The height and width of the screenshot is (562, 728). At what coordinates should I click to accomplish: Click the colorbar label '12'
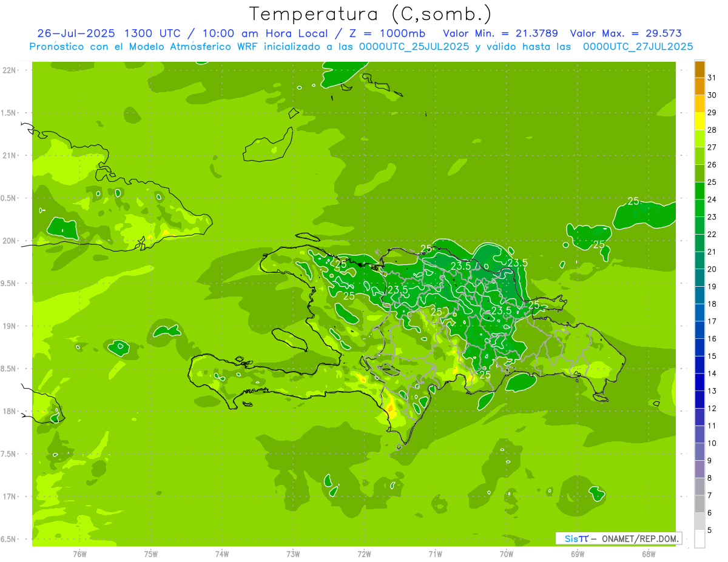[712, 409]
